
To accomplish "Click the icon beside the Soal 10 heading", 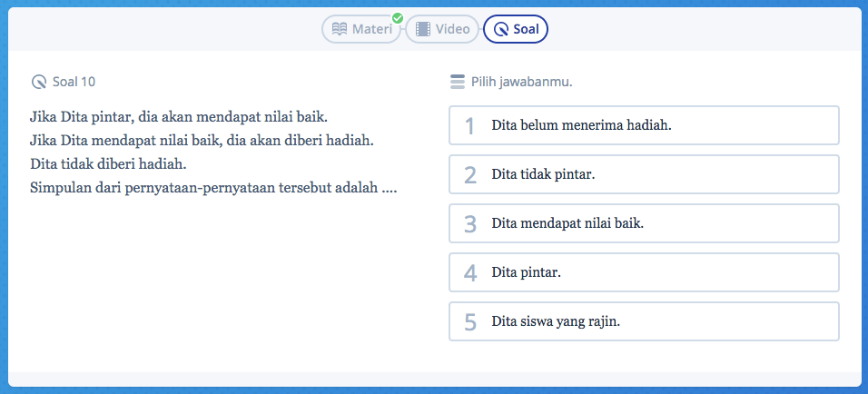I will (x=39, y=82).
